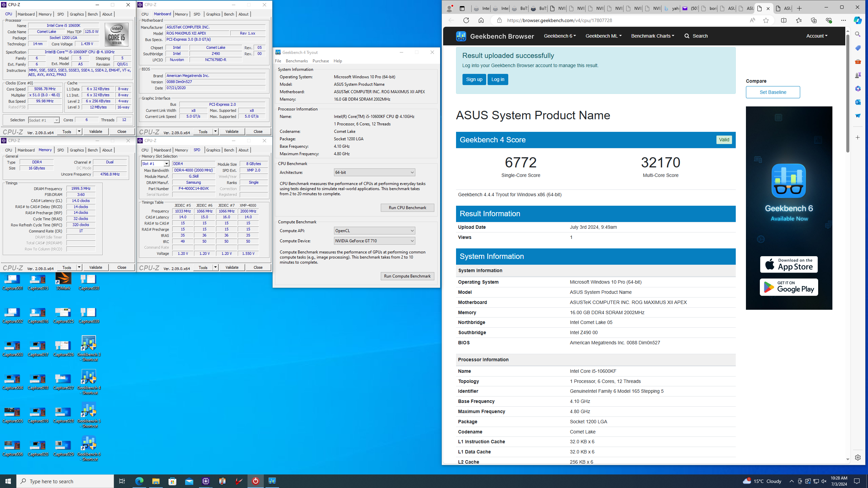The height and width of the screenshot is (488, 868).
Task: Open Geekbench 6 Shortcut on desktop
Action: tap(89, 448)
